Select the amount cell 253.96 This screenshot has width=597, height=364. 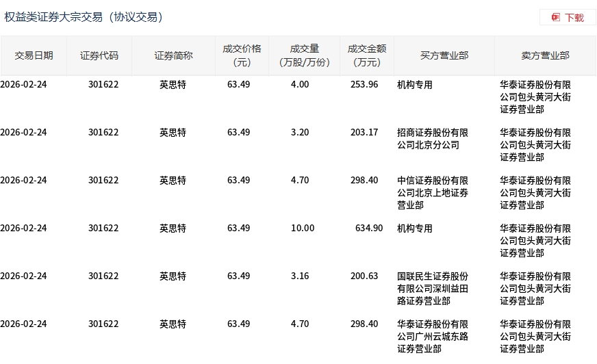364,84
